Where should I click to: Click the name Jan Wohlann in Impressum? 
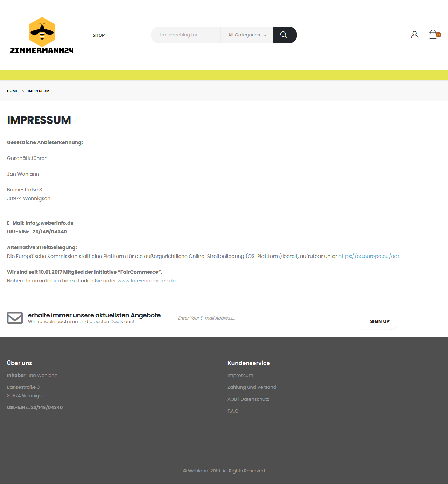(23, 174)
